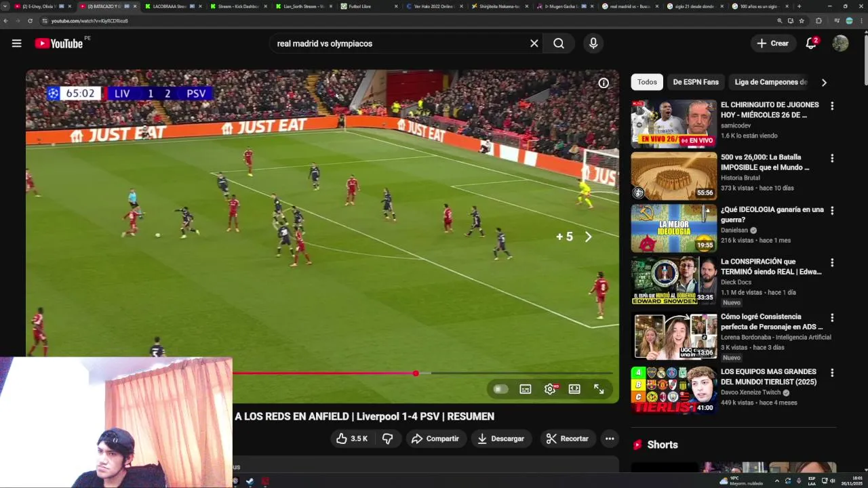Viewport: 868px width, 488px height.
Task: Toggle the autoplay switch in player
Action: click(500, 389)
